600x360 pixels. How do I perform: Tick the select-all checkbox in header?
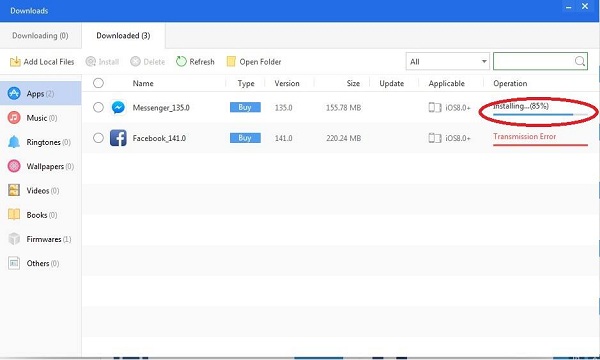click(x=98, y=83)
